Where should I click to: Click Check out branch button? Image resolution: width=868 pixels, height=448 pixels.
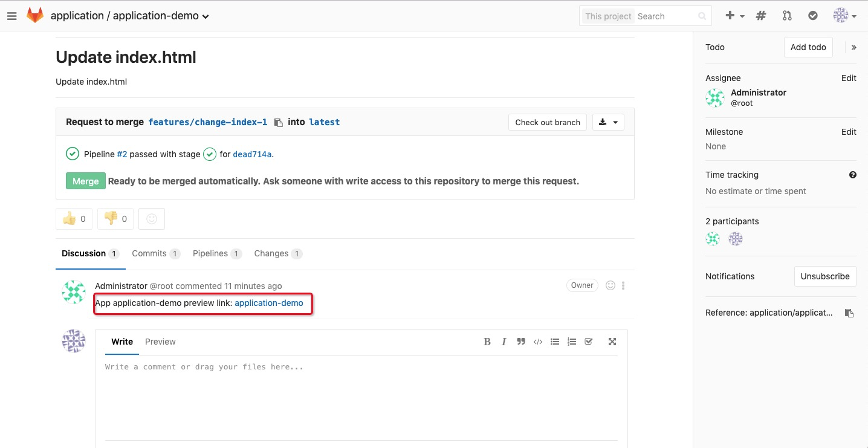click(548, 122)
